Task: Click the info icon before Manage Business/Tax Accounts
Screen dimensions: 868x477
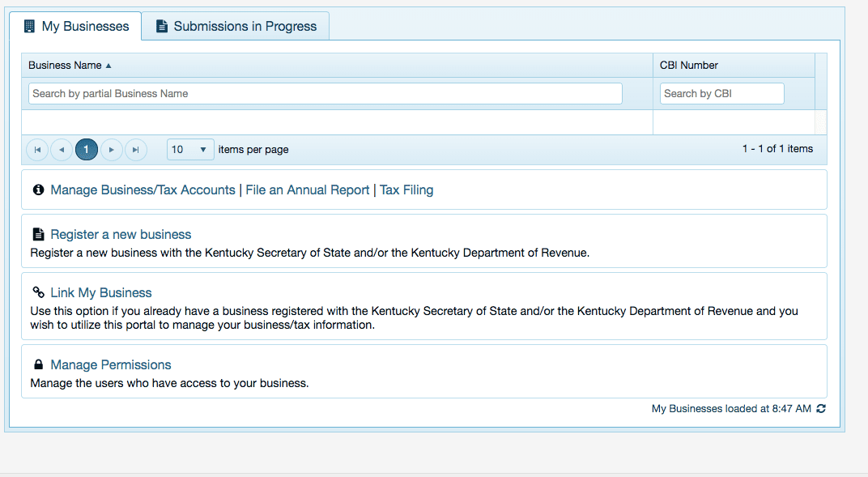Action: pyautogui.click(x=38, y=189)
